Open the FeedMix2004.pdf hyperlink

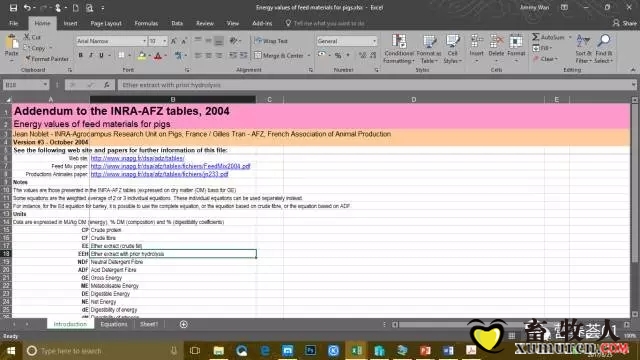point(170,166)
